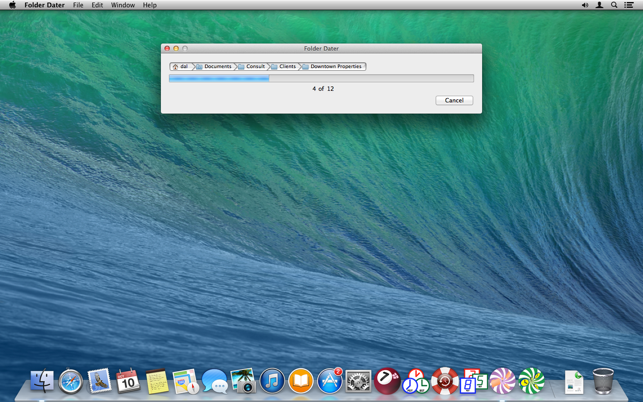Select the dal home path segment
The image size is (643, 402).
(181, 66)
